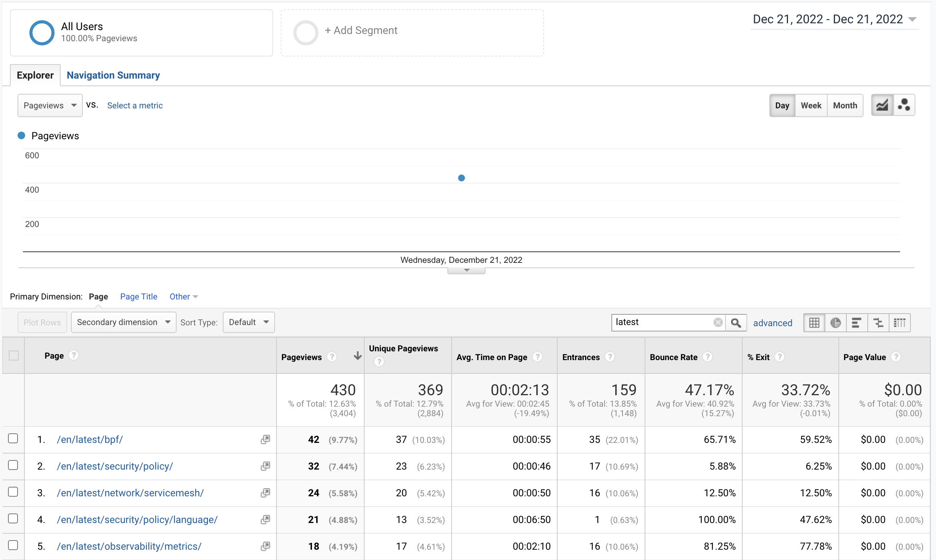This screenshot has width=936, height=560.
Task: Check the checkbox for /en/latest/observability/metrics/
Action: click(x=13, y=546)
